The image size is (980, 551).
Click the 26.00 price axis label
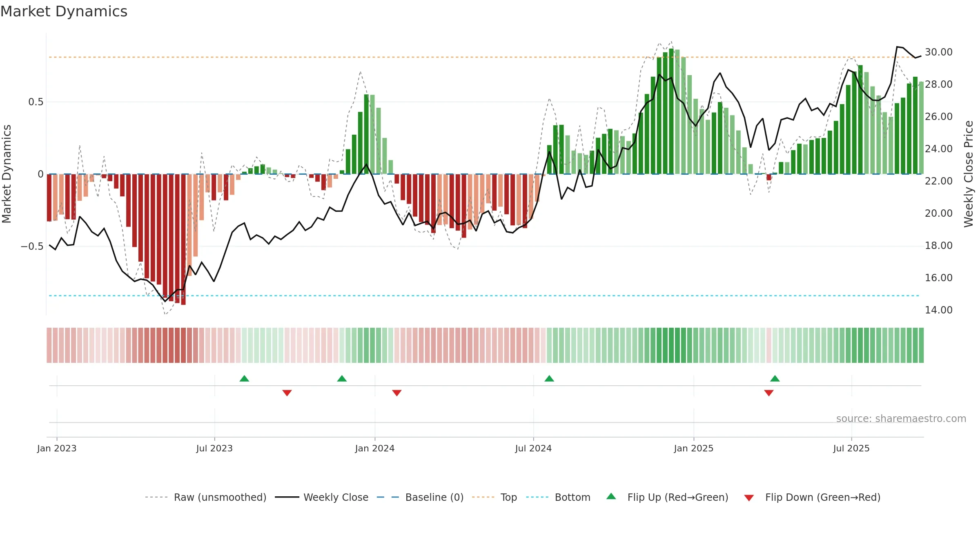point(939,117)
